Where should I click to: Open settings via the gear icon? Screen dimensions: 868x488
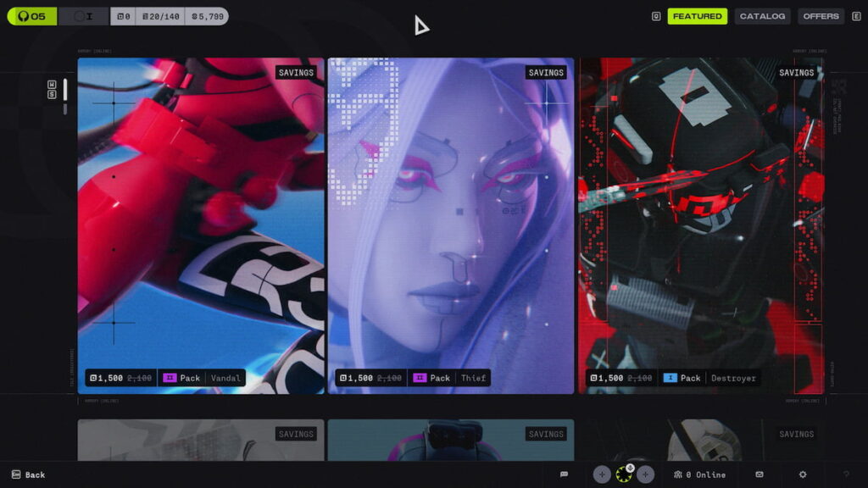(x=803, y=474)
